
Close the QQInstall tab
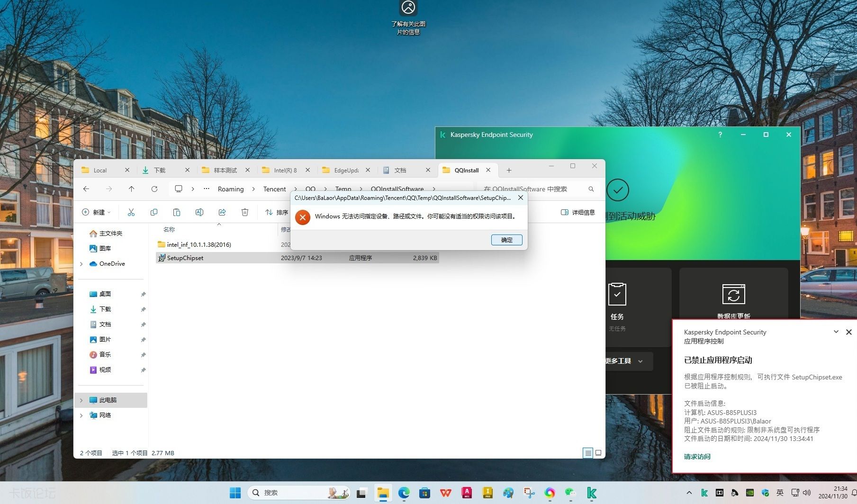[488, 170]
